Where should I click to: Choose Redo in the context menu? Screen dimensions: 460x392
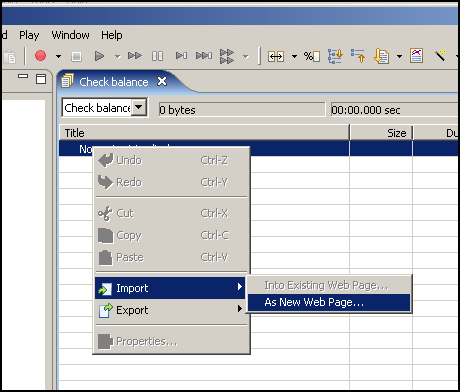point(171,182)
